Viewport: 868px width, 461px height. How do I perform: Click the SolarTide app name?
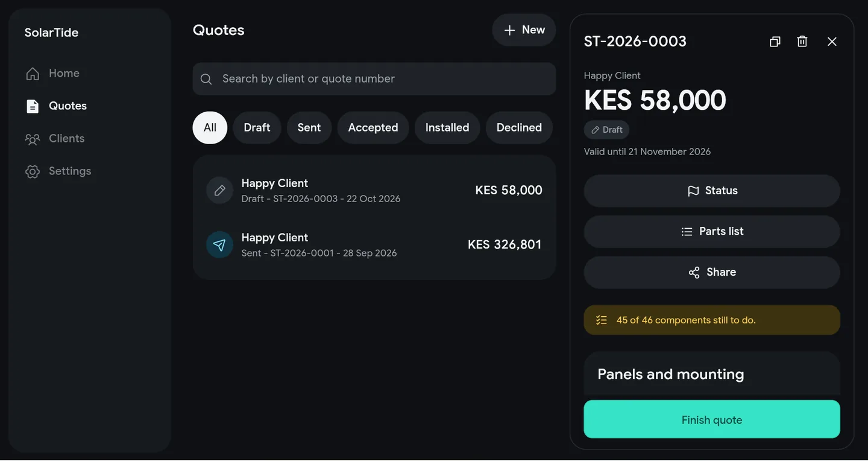51,33
